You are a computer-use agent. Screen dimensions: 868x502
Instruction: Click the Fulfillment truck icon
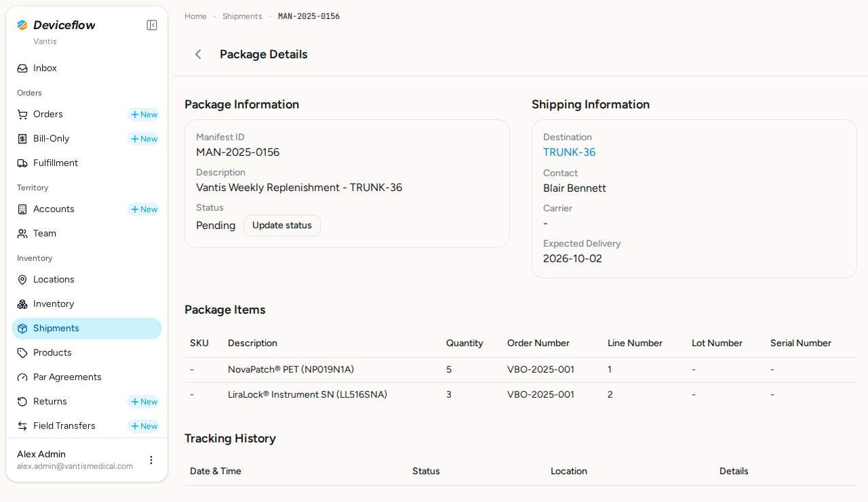pos(22,163)
